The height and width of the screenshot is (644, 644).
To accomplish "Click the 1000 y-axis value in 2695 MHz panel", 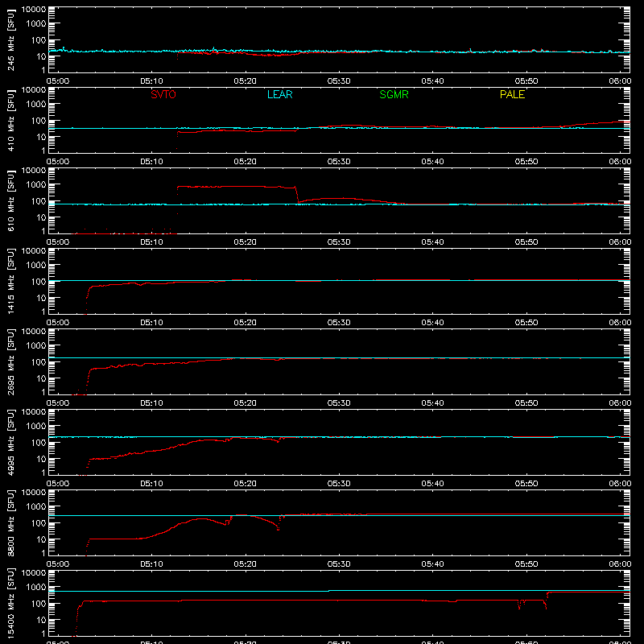I will point(36,346).
